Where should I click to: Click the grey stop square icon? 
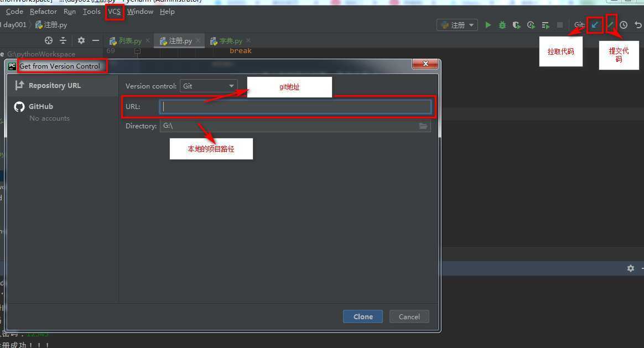point(560,25)
